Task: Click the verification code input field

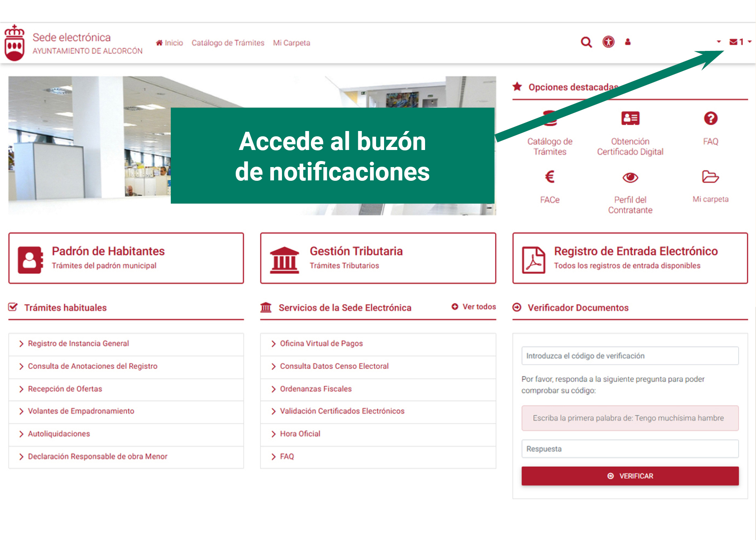Action: (x=630, y=356)
